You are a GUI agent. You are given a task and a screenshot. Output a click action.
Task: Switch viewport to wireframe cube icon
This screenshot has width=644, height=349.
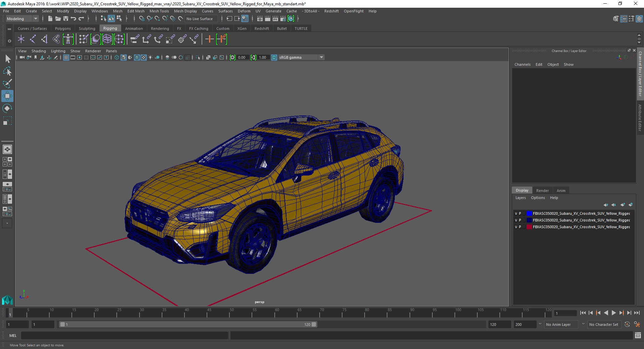117,57
